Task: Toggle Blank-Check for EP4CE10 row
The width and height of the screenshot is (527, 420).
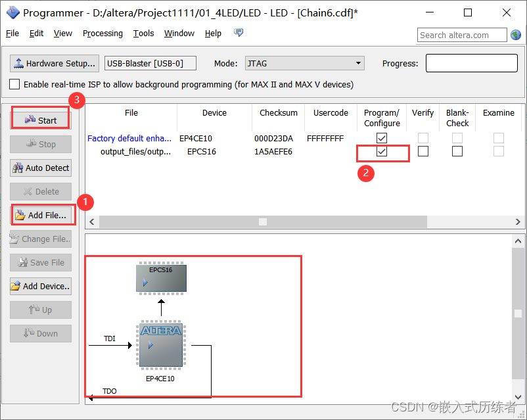Action: pyautogui.click(x=457, y=138)
